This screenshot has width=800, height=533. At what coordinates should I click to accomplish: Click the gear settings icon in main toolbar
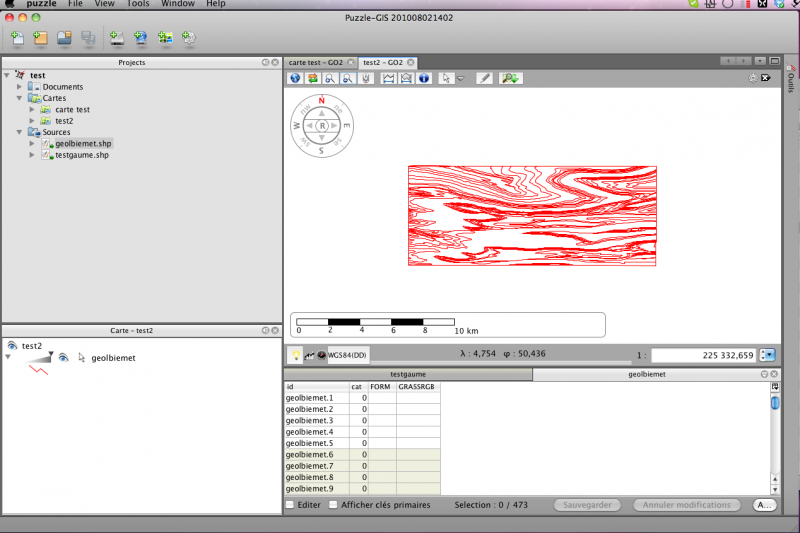pyautogui.click(x=189, y=39)
